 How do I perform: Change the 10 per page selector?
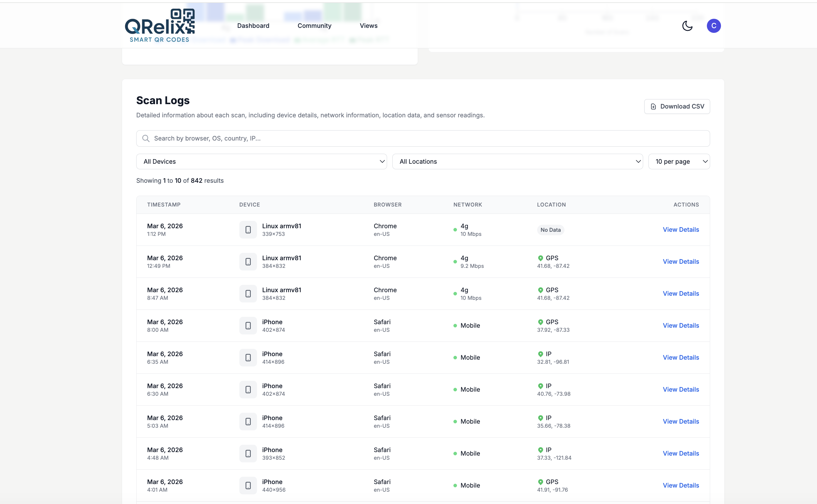[x=679, y=161]
